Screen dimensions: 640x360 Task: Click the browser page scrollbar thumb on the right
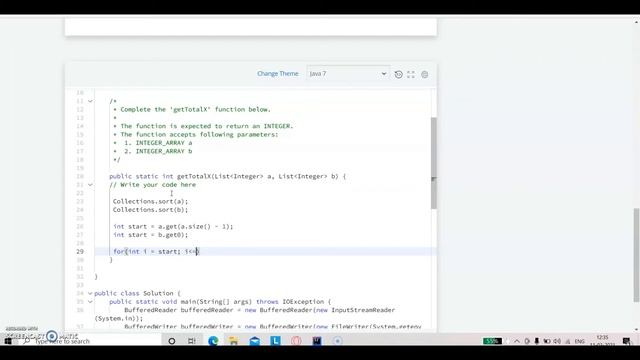pyautogui.click(x=636, y=255)
